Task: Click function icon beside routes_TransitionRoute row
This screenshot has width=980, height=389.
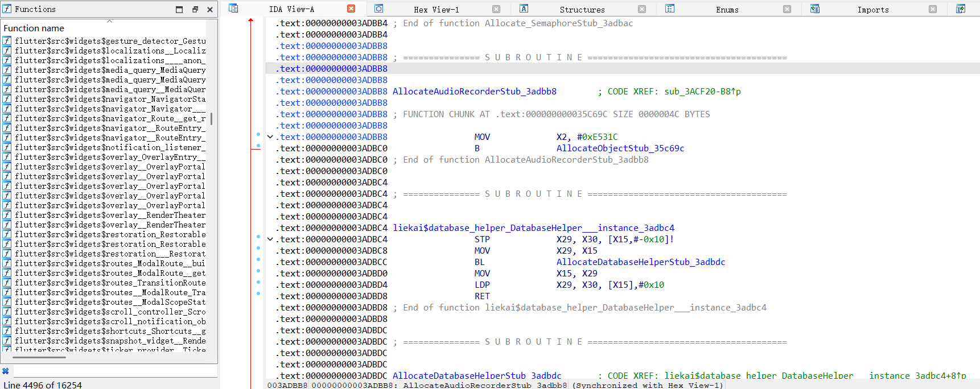Action: pyautogui.click(x=7, y=283)
